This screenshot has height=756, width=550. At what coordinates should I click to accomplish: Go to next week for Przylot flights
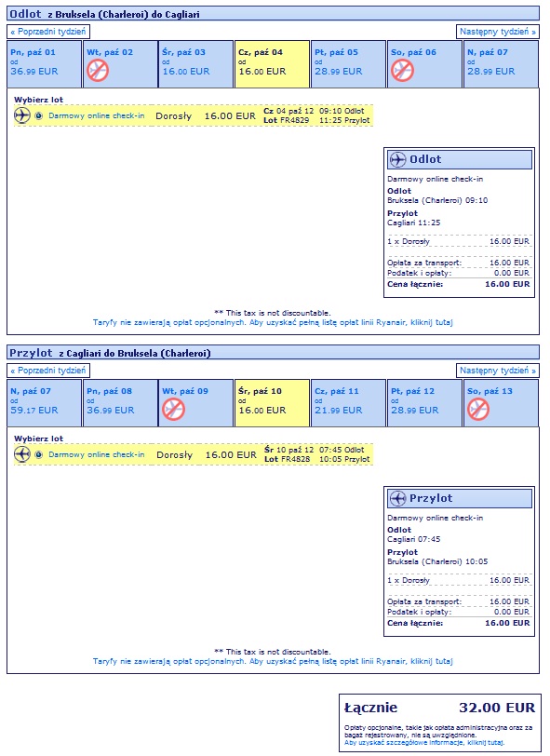[498, 371]
